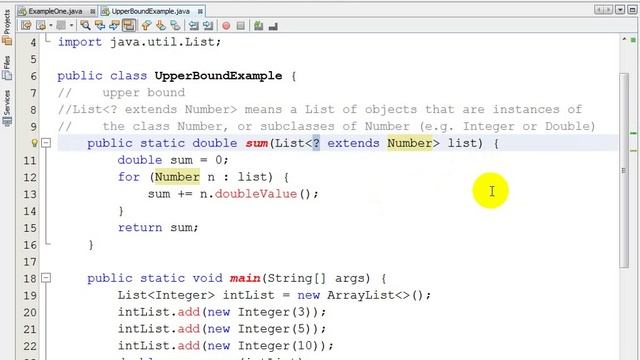Click the red 'main' method name
640x360 pixels.
click(x=245, y=278)
